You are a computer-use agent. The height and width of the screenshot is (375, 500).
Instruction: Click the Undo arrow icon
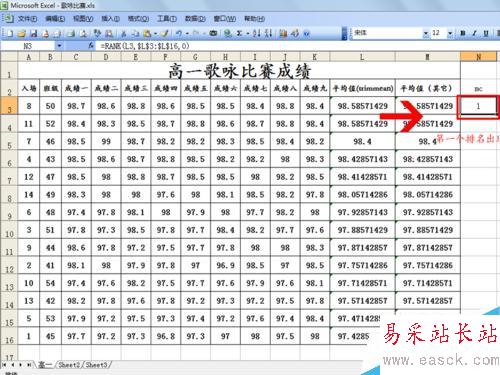179,33
